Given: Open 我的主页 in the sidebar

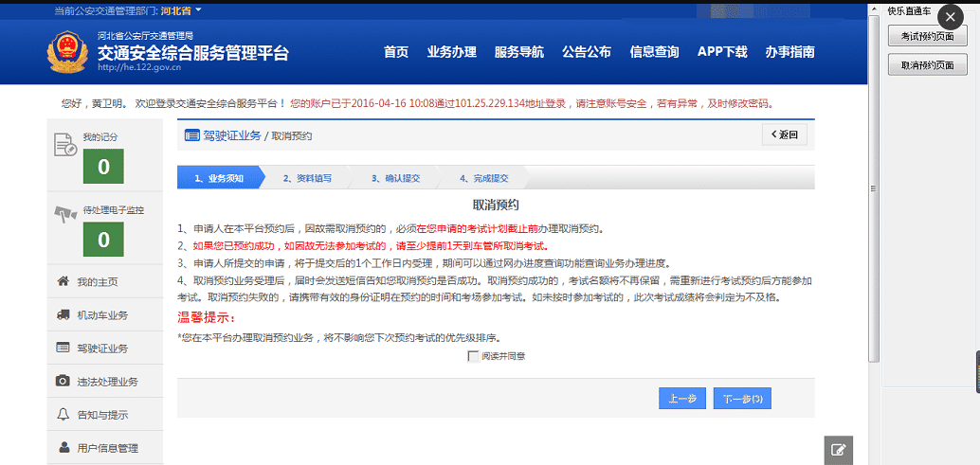Looking at the screenshot, I should (x=97, y=282).
